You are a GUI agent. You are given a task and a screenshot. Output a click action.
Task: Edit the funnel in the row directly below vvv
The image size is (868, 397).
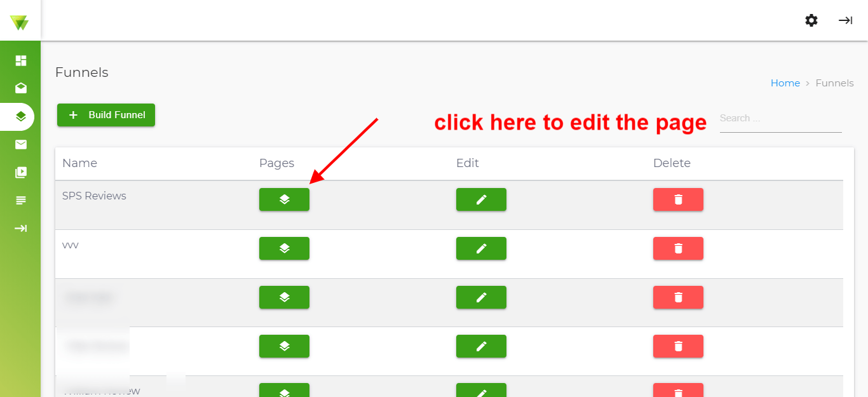click(481, 297)
